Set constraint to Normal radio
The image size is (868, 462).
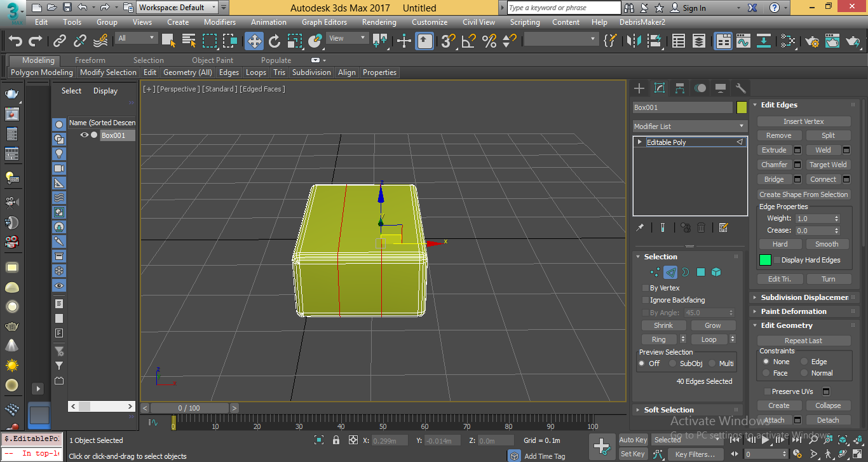coord(804,373)
